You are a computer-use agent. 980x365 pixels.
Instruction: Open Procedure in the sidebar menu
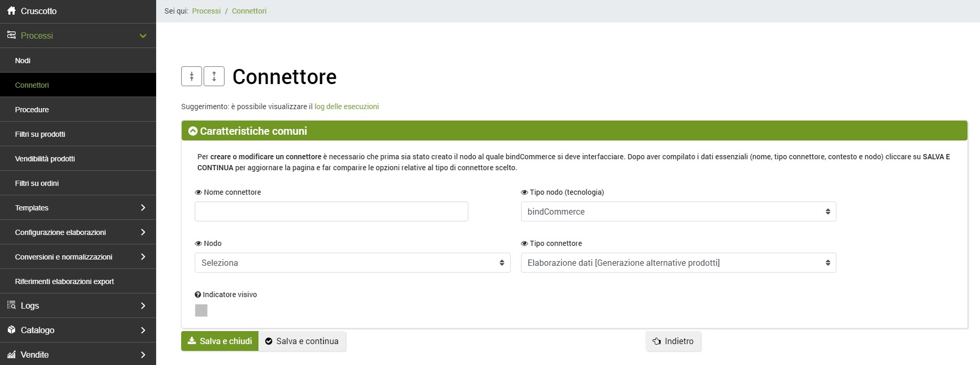[x=32, y=110]
